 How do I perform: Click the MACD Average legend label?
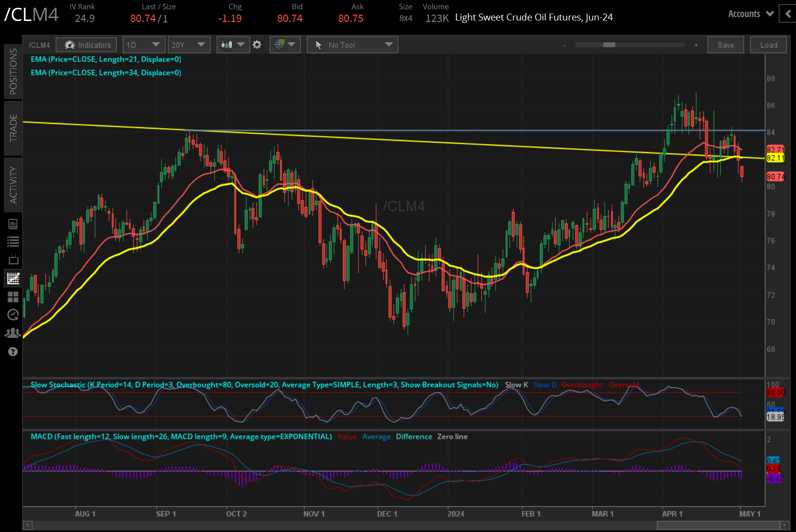pyautogui.click(x=377, y=436)
